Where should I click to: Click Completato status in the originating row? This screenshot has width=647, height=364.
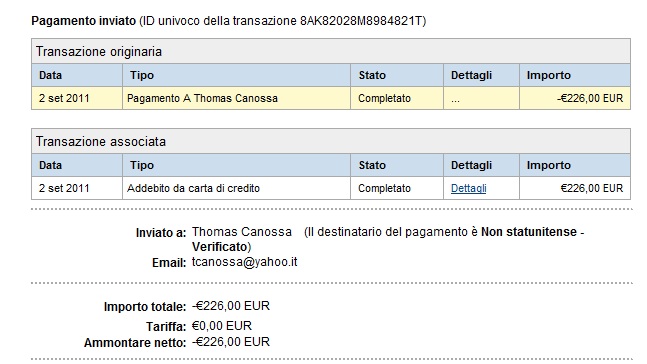384,98
